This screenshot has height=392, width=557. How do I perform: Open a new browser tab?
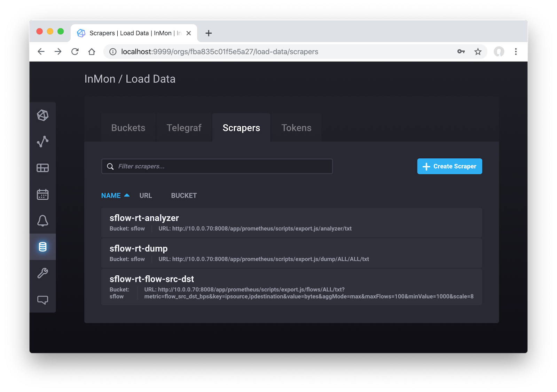tap(209, 33)
